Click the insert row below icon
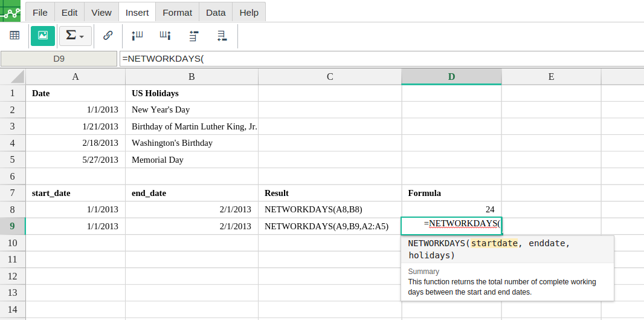The width and height of the screenshot is (644, 320). [x=222, y=36]
